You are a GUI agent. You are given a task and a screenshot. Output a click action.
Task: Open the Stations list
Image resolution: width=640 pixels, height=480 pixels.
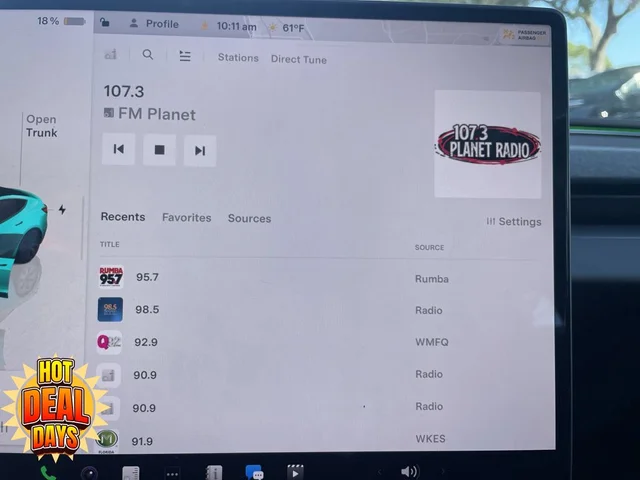[x=238, y=58]
